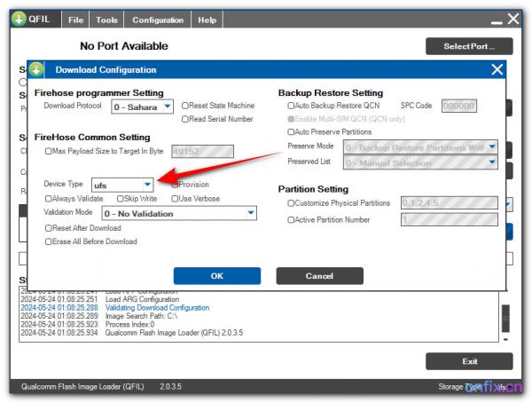Close the Download Configuration dialog

[497, 69]
